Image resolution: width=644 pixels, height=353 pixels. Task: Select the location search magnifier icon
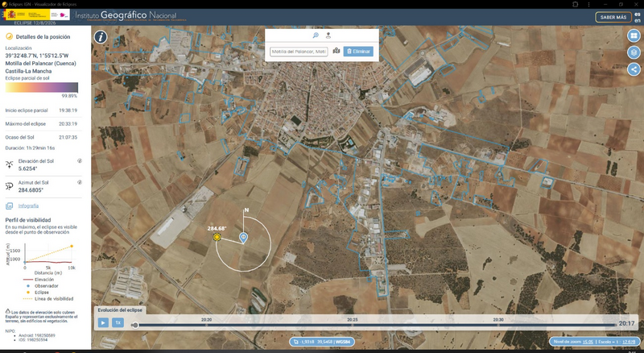(316, 35)
